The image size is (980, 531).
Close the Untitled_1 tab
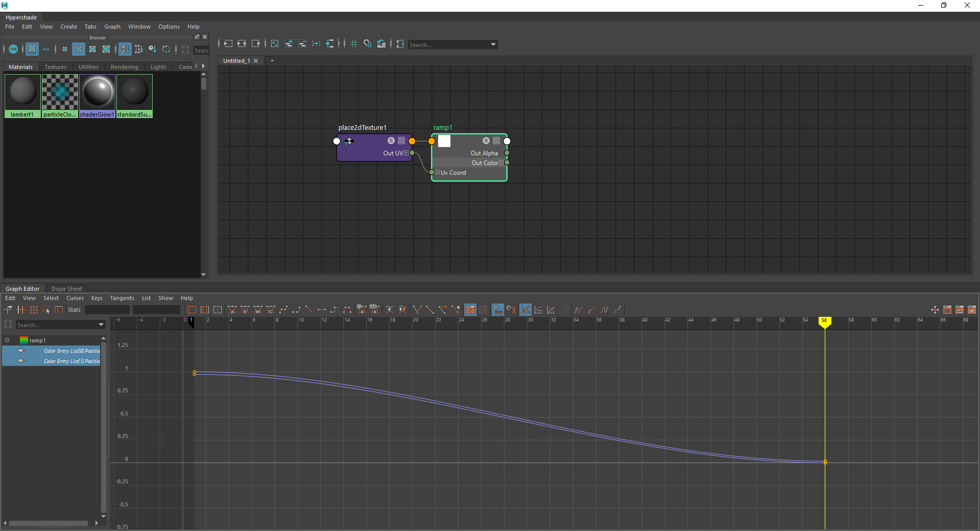click(x=256, y=61)
